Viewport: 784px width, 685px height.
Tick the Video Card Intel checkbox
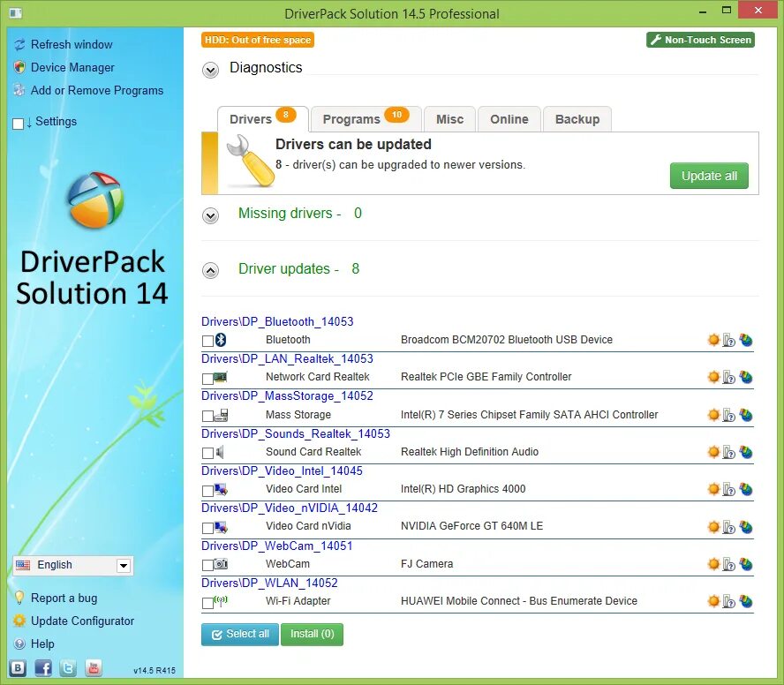coord(207,491)
